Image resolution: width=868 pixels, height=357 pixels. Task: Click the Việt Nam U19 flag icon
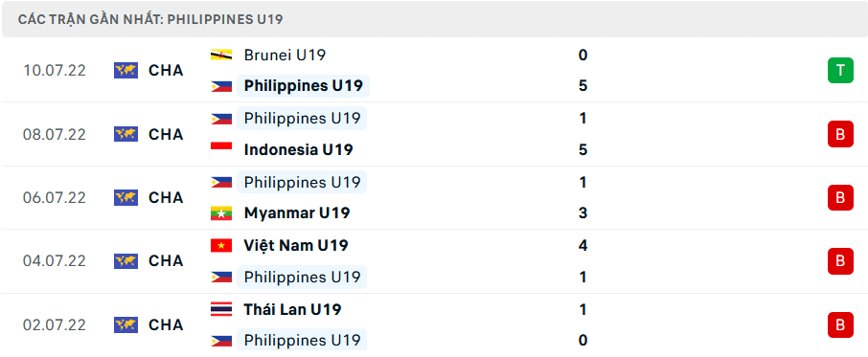pos(221,245)
